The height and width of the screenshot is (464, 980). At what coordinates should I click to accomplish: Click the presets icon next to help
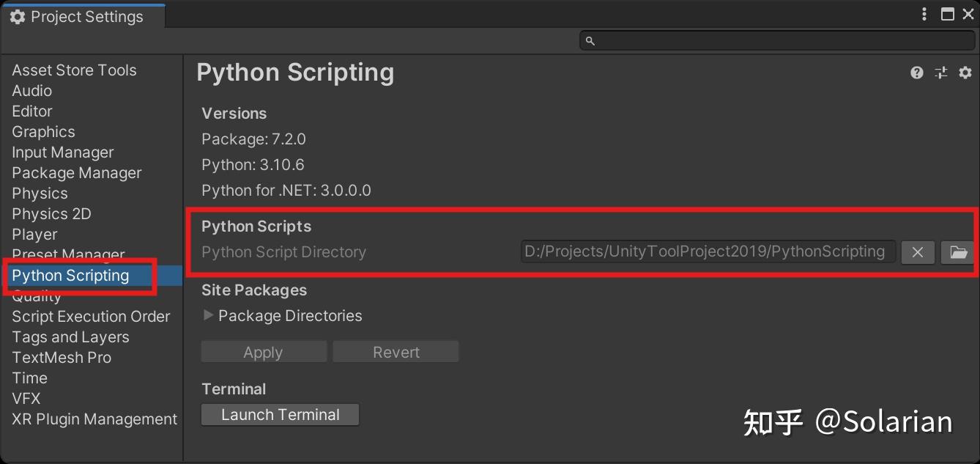[941, 73]
